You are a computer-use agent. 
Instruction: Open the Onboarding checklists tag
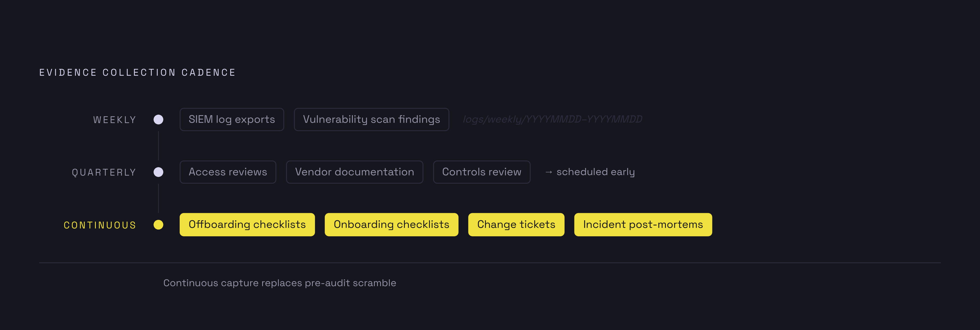391,225
